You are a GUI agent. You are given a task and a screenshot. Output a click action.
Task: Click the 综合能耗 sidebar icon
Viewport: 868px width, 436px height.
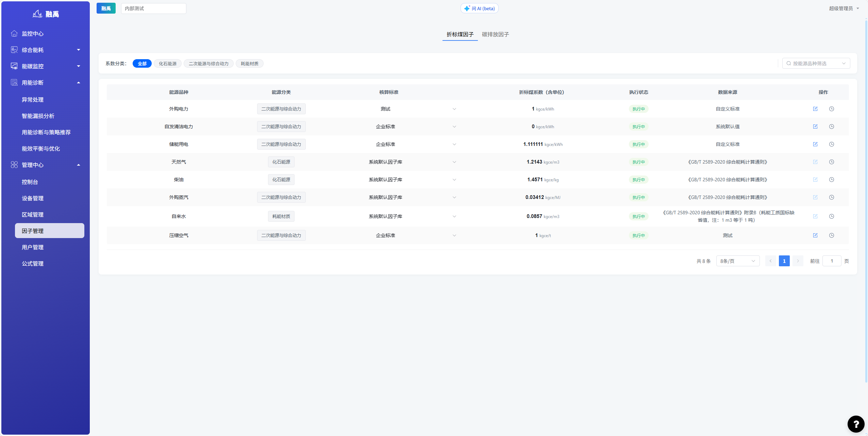pos(14,50)
